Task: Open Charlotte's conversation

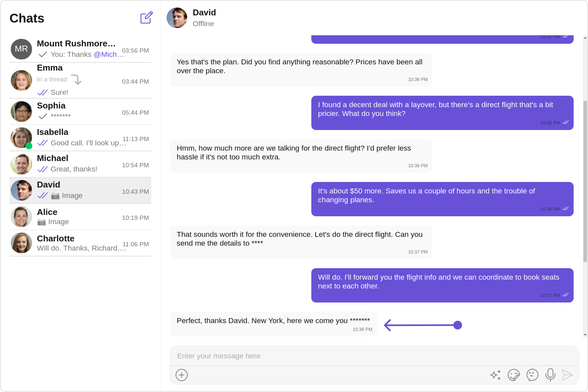Action: click(x=80, y=243)
